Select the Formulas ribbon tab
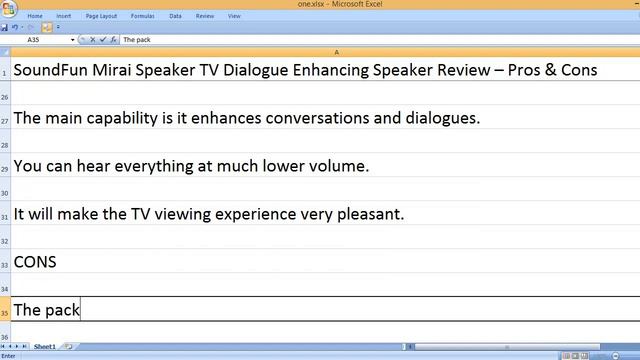 [142, 16]
